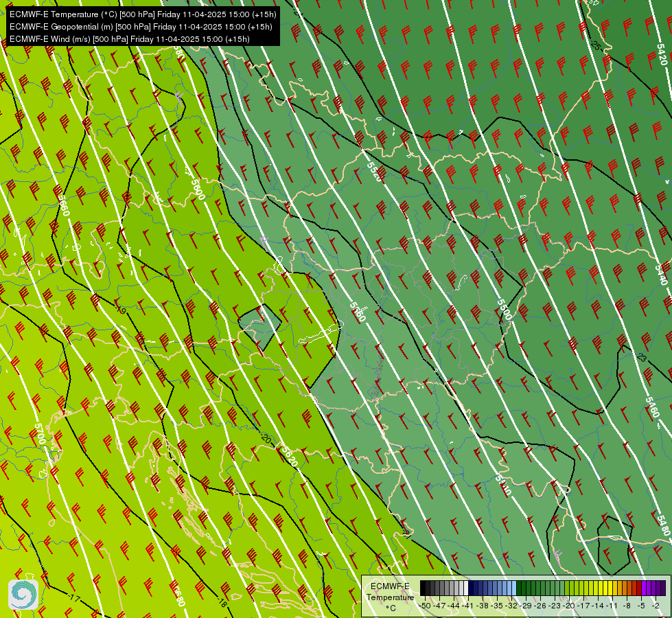Click the -38 value in temperature legend
Viewport: 672px width, 618px height.
483,606
